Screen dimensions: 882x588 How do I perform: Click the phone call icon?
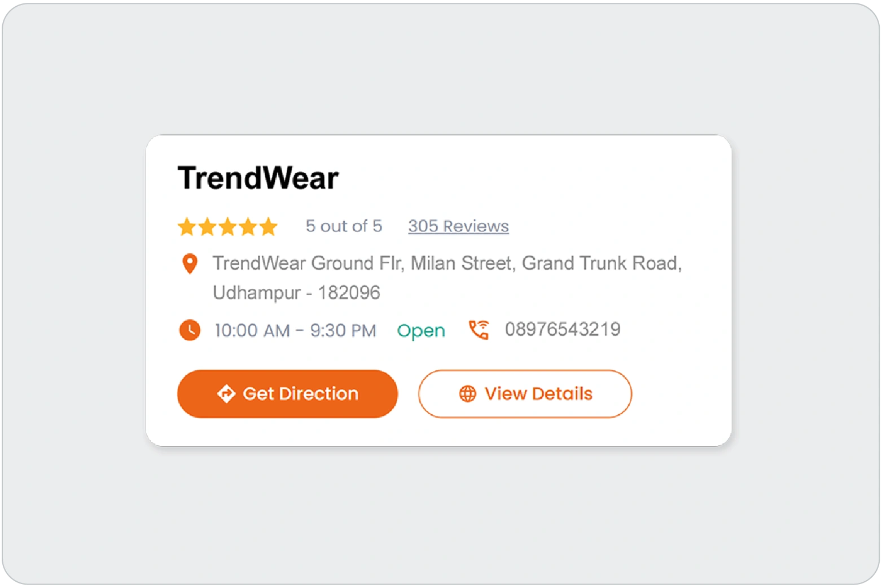[479, 330]
